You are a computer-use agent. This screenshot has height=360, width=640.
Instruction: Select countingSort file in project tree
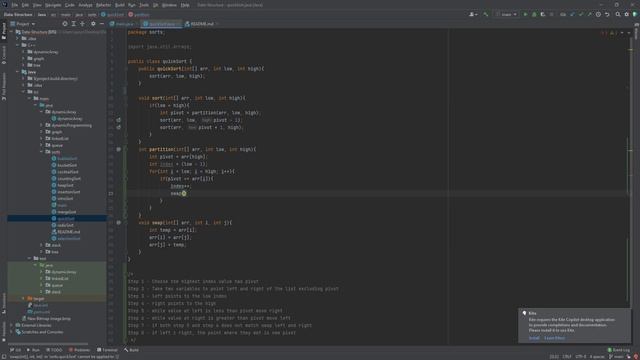point(66,179)
